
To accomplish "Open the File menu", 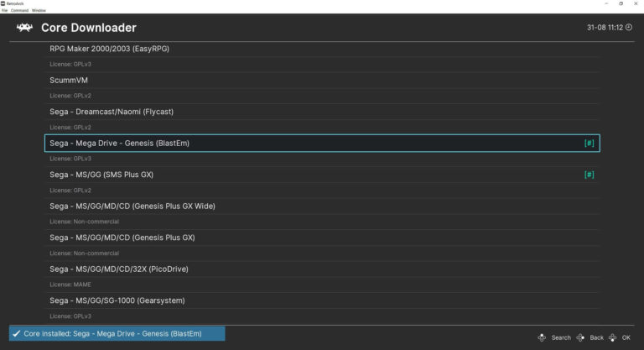I will coord(4,10).
